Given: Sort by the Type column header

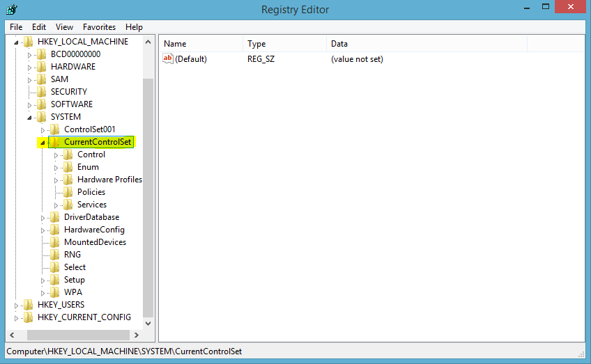Looking at the screenshot, I should (285, 44).
